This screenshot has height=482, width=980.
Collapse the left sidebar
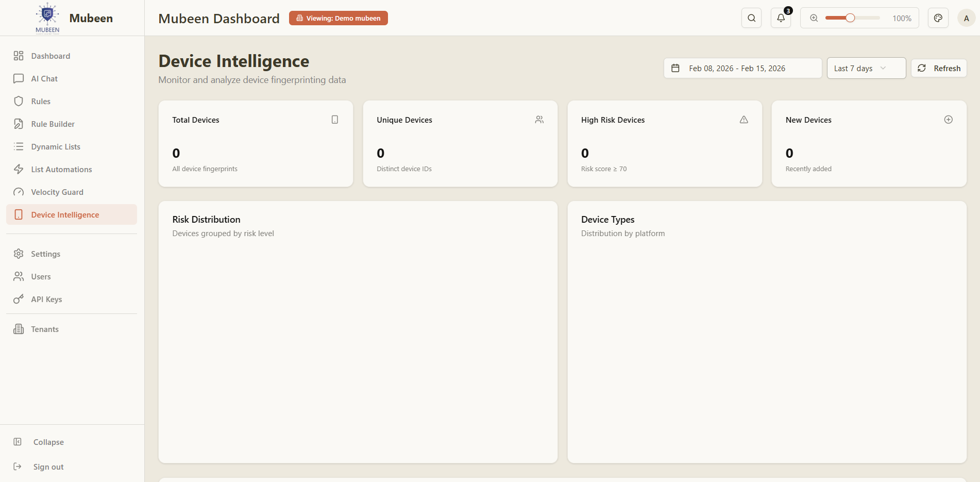pos(48,442)
